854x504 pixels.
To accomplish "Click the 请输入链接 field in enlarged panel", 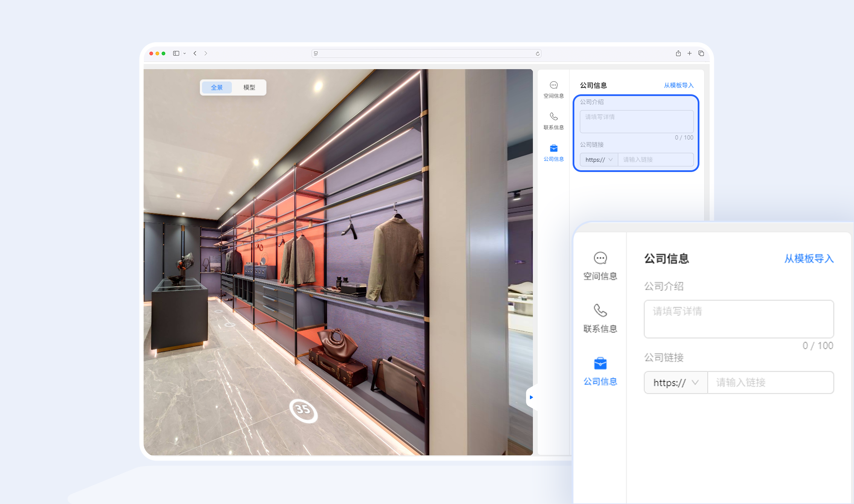I will (771, 382).
